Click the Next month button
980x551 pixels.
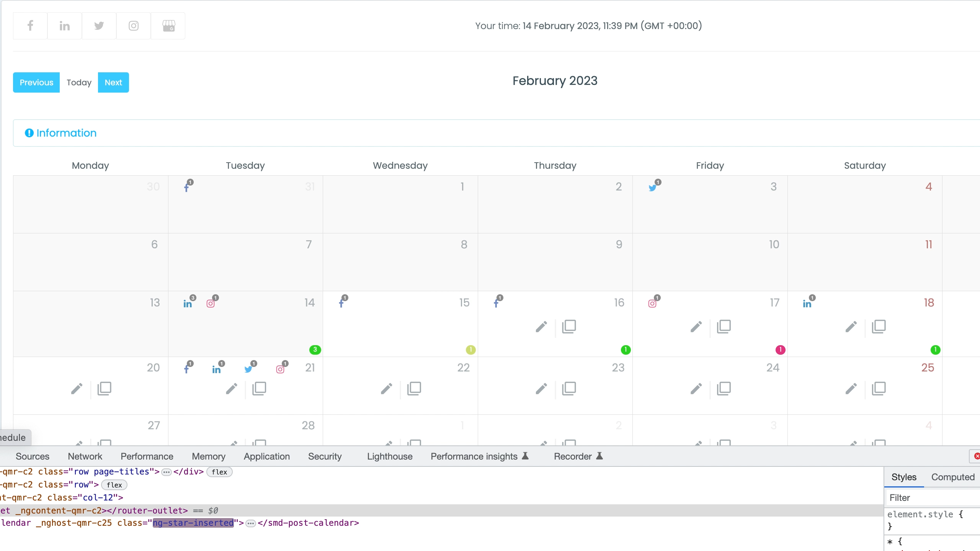113,82
